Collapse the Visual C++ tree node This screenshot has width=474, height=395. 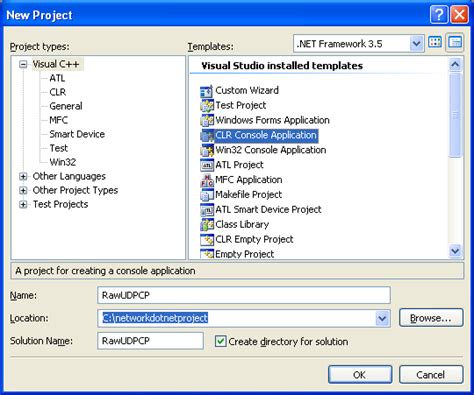pyautogui.click(x=23, y=64)
